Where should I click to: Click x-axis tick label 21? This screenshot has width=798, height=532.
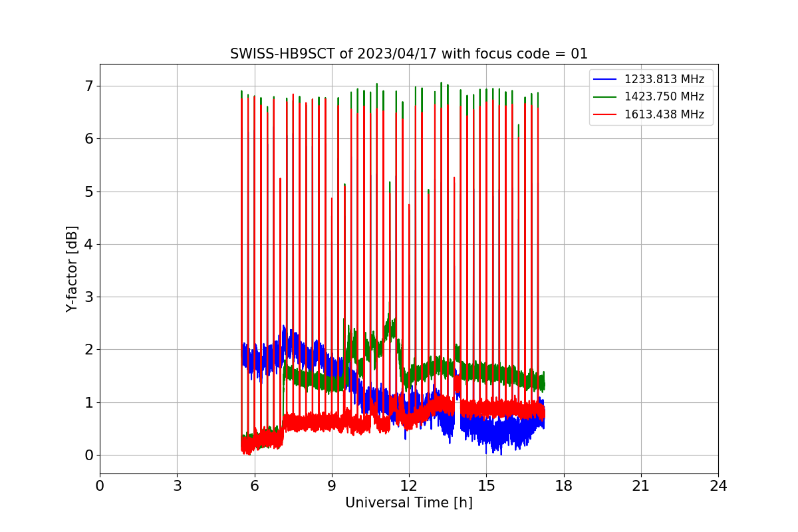point(641,486)
